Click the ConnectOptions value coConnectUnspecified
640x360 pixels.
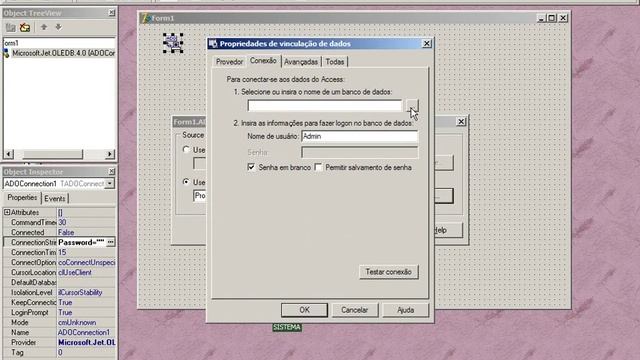click(86, 262)
